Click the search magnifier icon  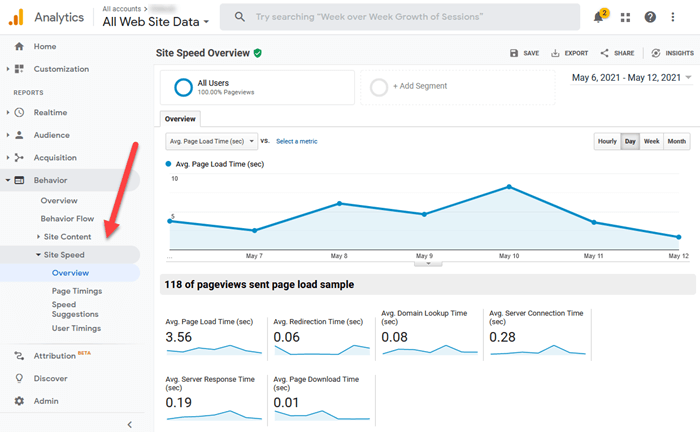[x=240, y=17]
